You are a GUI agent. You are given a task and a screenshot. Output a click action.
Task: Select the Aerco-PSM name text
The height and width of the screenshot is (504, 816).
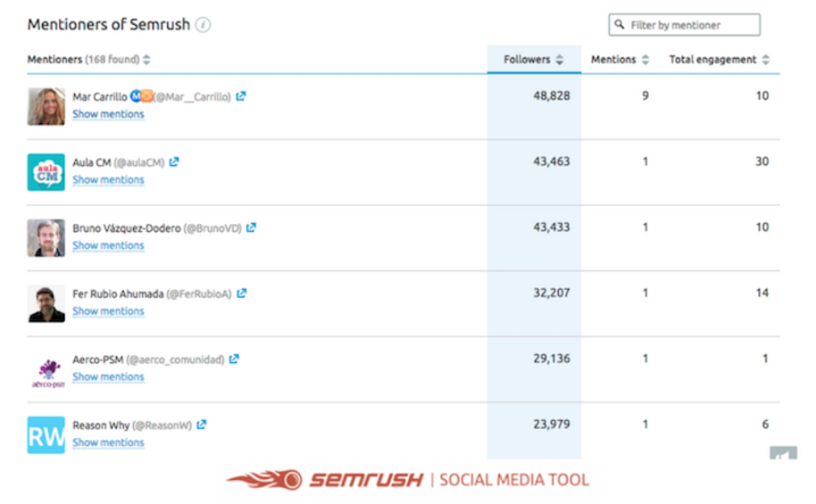(98, 359)
